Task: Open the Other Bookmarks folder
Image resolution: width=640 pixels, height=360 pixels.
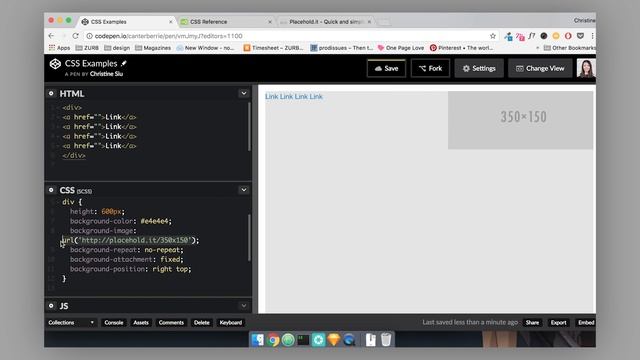Action: tap(569, 48)
